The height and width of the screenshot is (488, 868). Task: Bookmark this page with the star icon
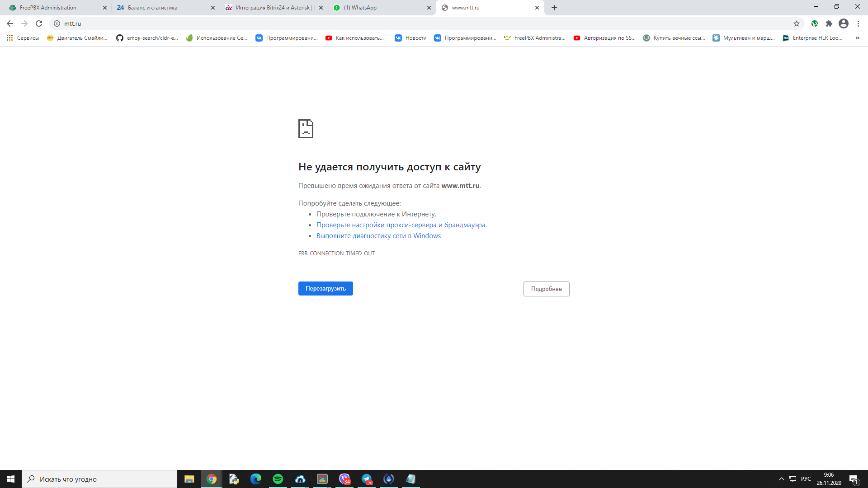(x=797, y=23)
